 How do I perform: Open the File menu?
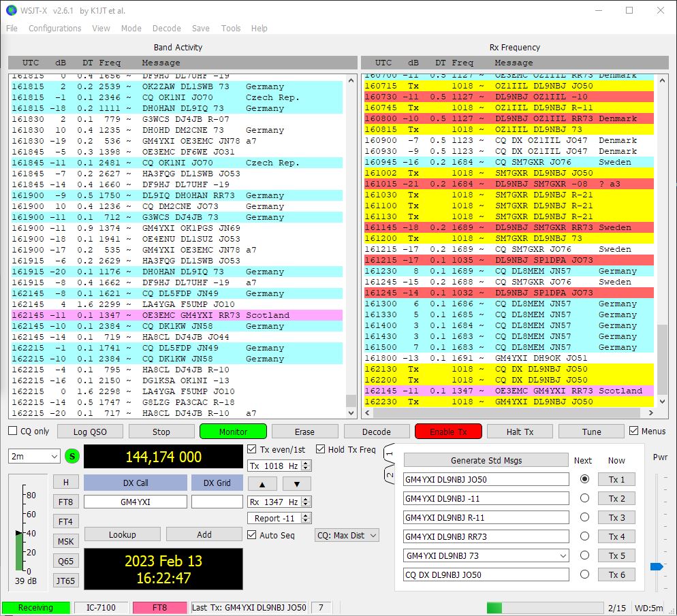[12, 28]
